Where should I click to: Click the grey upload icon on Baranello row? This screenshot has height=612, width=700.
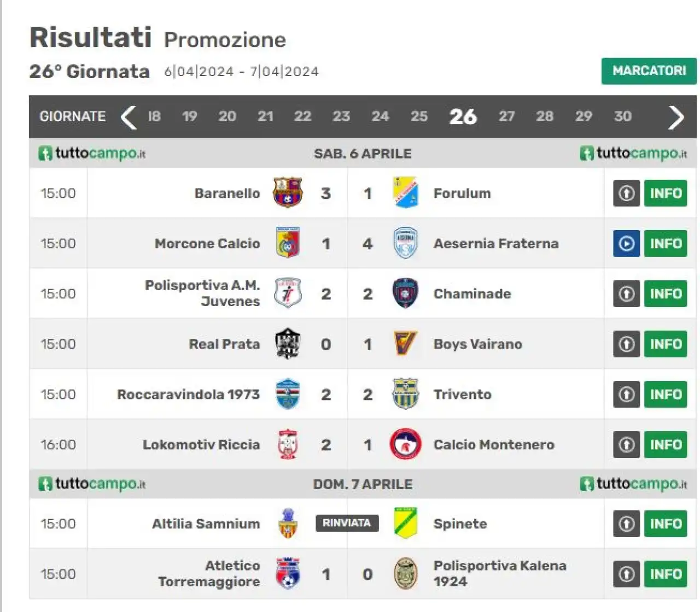pyautogui.click(x=626, y=193)
